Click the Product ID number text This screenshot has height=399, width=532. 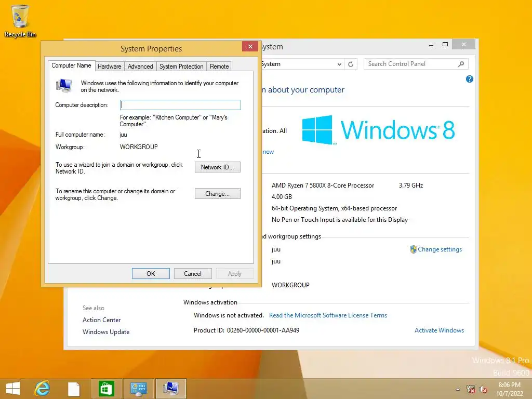263,330
